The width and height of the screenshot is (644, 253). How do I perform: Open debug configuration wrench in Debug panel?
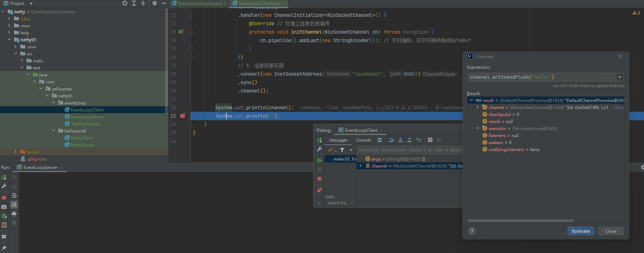tap(319, 149)
